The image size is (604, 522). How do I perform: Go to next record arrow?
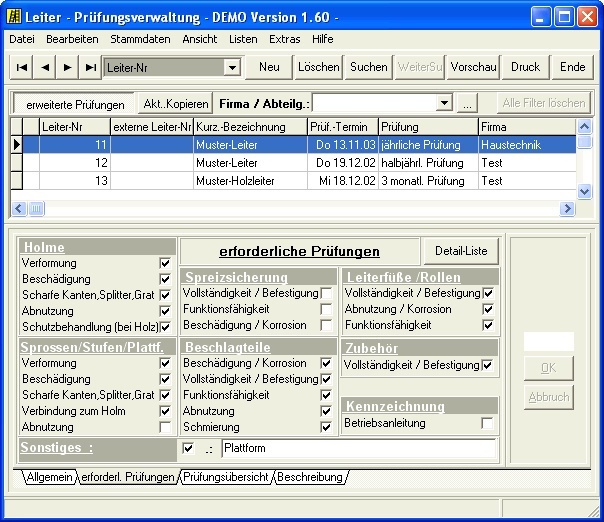(x=67, y=67)
